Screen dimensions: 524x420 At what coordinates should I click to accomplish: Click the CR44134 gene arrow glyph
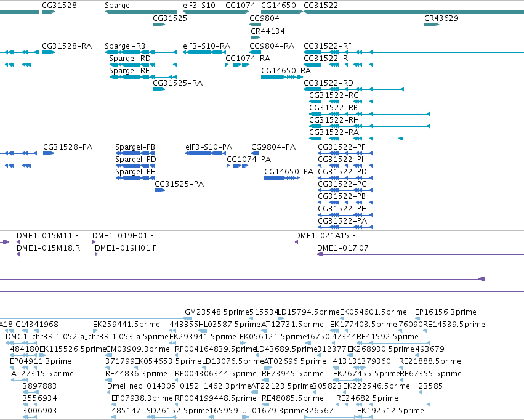tap(255, 38)
